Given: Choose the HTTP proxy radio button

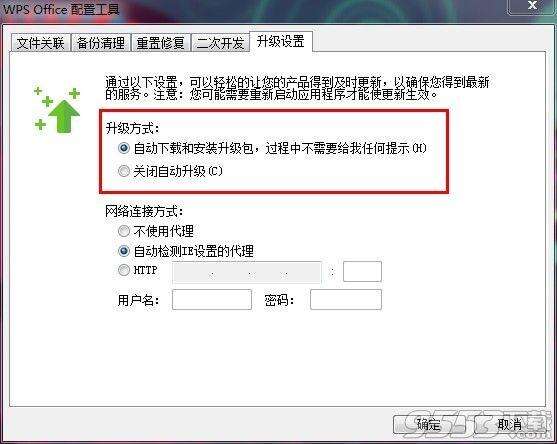Looking at the screenshot, I should 123,270.
